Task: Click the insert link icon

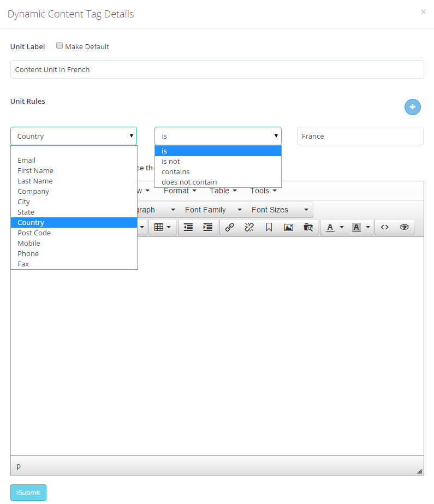Action: (x=230, y=227)
